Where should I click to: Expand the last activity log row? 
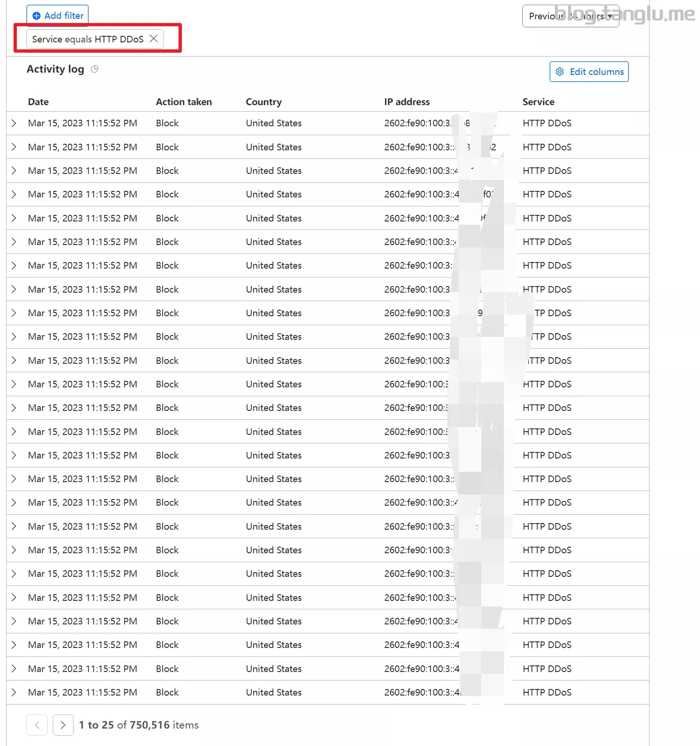pyautogui.click(x=14, y=692)
